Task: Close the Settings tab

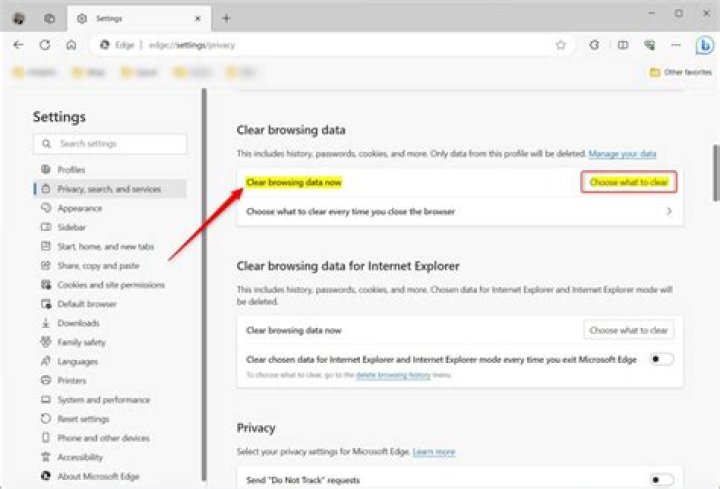Action: [197, 18]
